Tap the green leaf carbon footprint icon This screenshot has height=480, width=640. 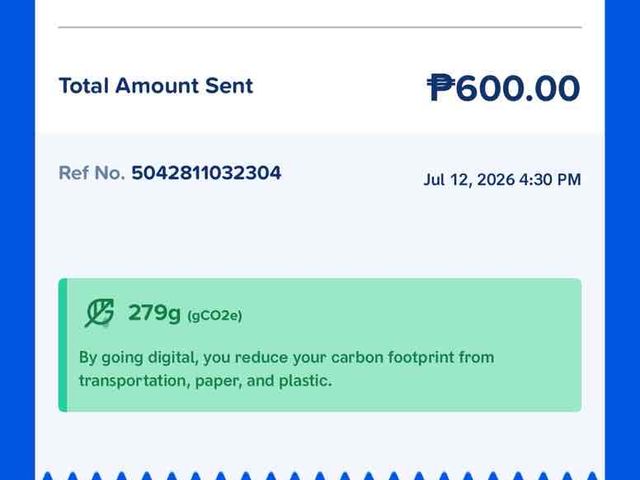pyautogui.click(x=99, y=313)
